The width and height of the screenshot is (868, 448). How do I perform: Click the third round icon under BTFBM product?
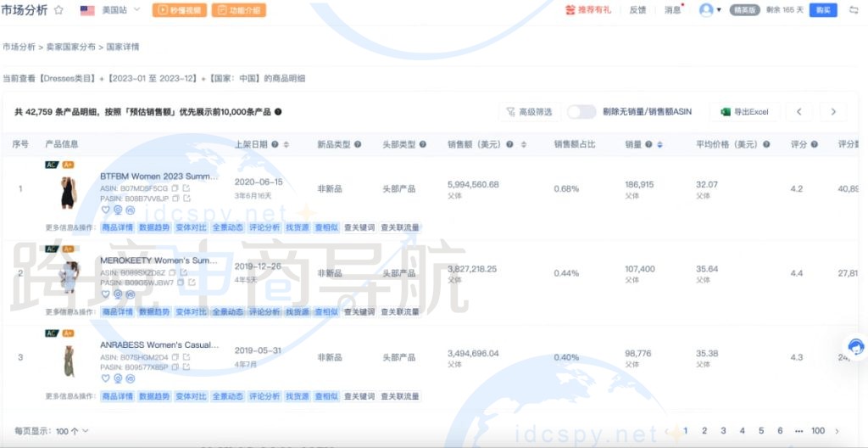click(130, 210)
